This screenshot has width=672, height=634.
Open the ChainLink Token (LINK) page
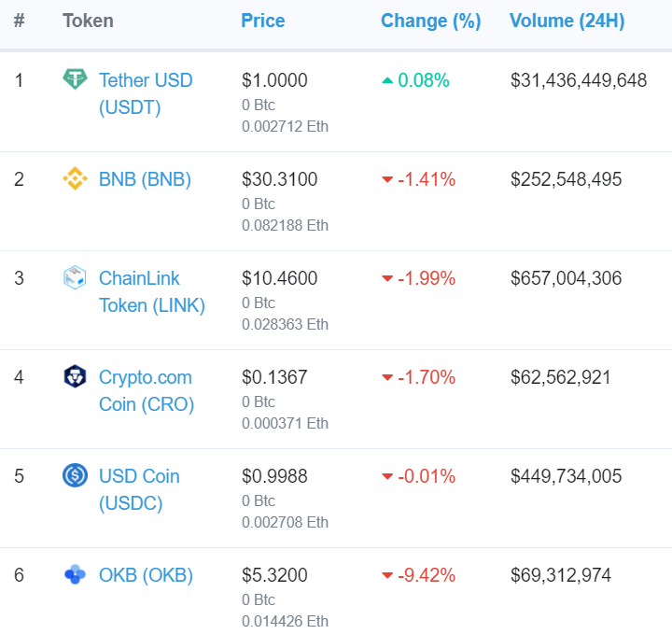coord(151,291)
